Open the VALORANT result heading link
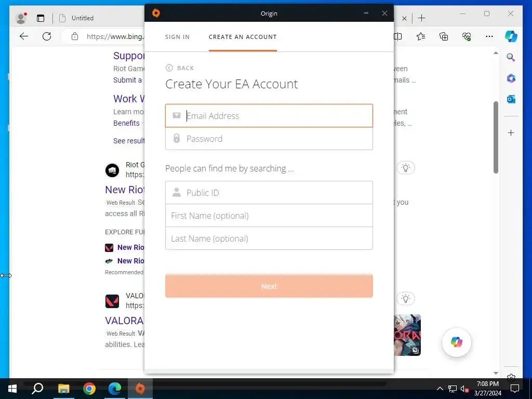 124,321
